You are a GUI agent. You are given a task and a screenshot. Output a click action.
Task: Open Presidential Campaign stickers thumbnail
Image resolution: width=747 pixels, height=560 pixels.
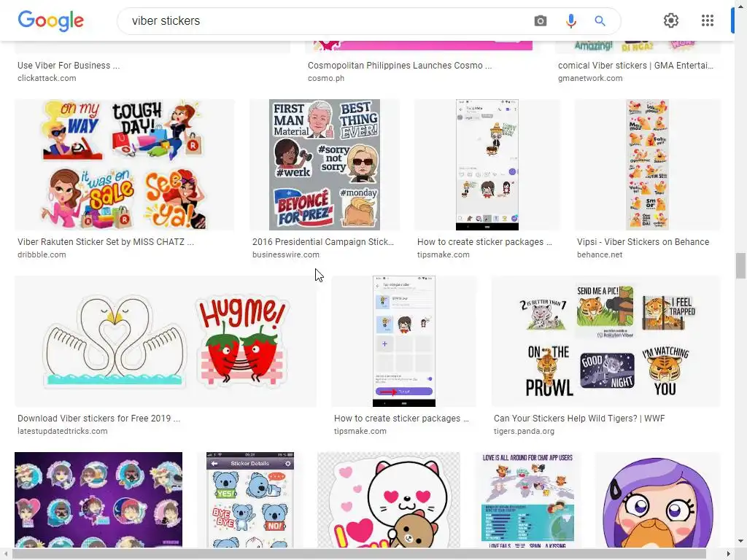[325, 165]
